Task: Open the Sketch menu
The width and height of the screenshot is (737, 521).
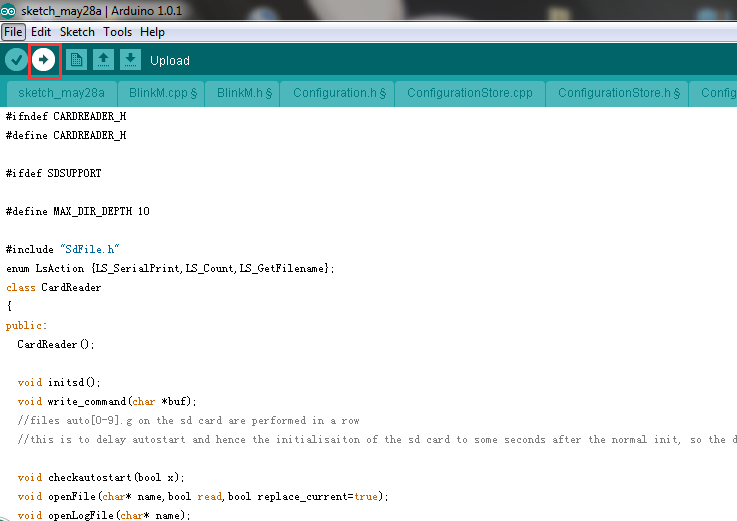Action: point(77,32)
